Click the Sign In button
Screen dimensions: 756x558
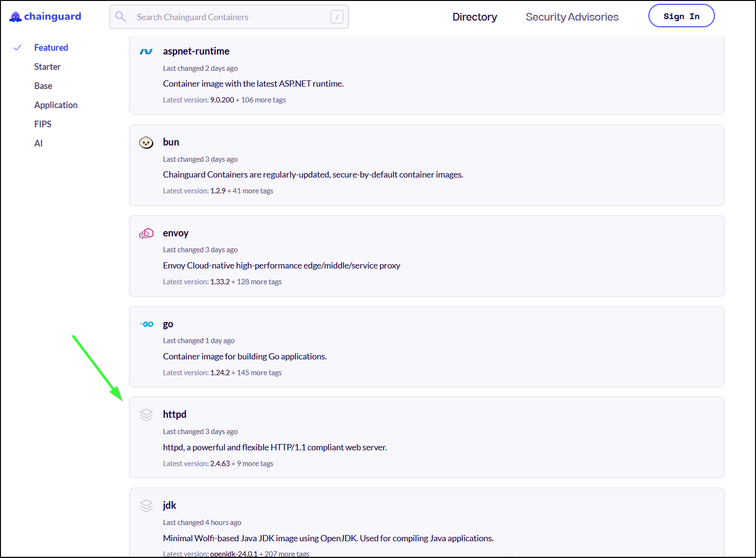click(681, 16)
